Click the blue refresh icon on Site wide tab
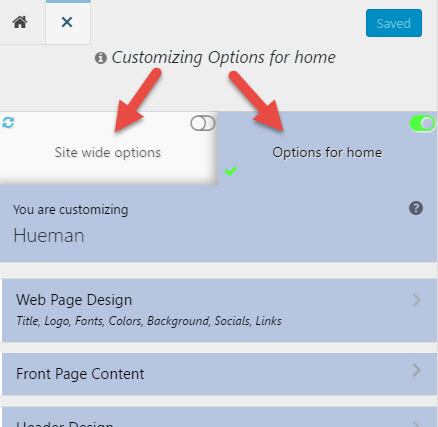This screenshot has height=427, width=438. 8,122
